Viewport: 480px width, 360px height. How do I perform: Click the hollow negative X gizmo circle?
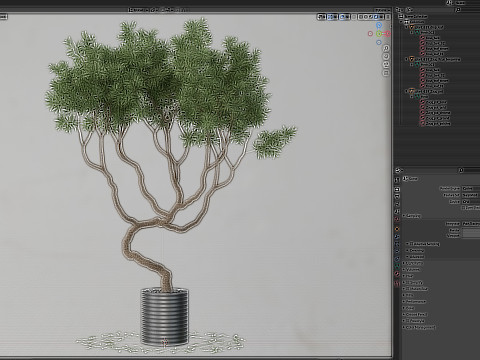(x=370, y=33)
